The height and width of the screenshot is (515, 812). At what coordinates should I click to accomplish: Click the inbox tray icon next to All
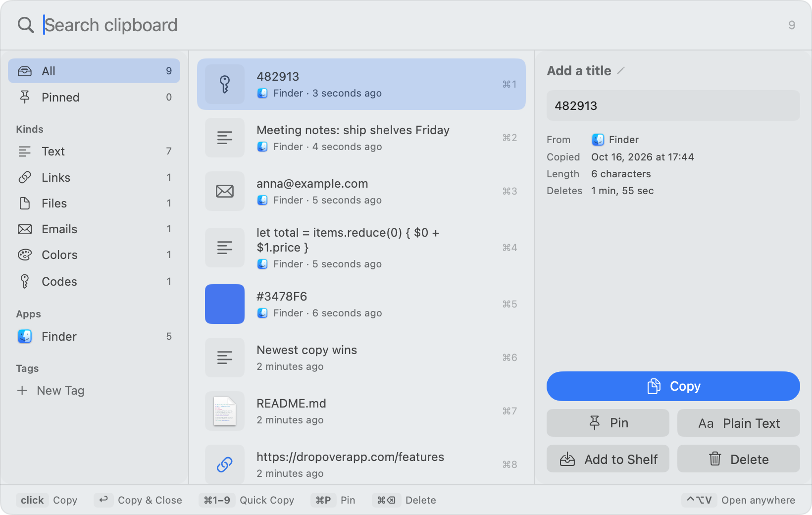point(25,71)
